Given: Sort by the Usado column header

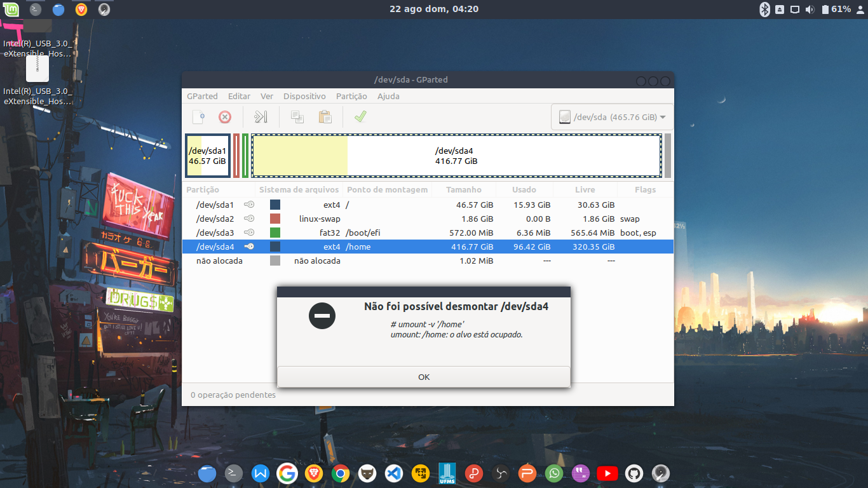Looking at the screenshot, I should click(524, 189).
